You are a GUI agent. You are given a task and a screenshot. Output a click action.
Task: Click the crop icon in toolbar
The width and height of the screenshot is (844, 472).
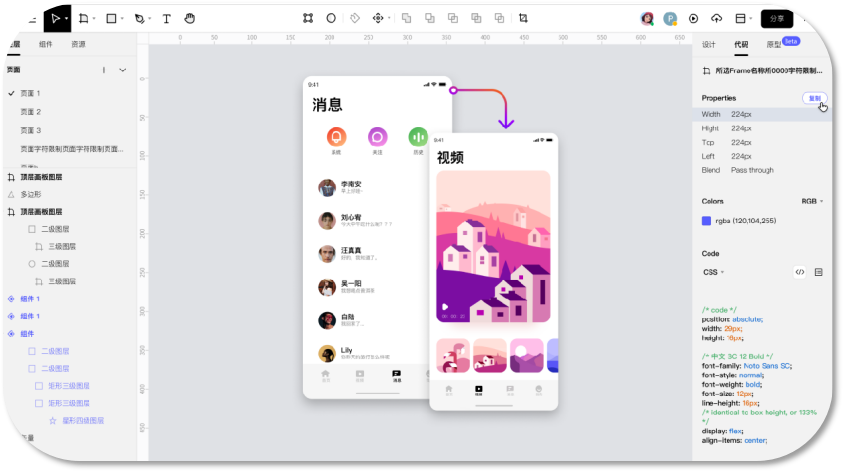(x=523, y=18)
